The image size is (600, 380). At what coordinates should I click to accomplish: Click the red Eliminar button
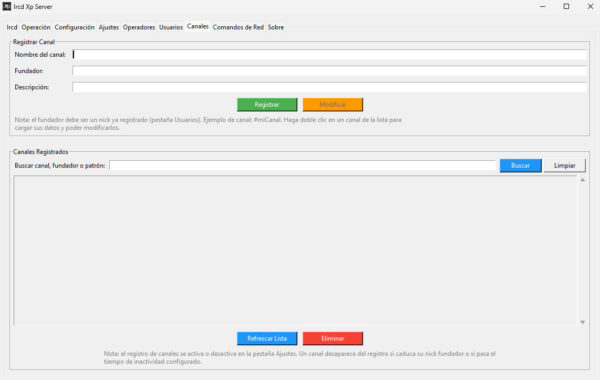click(333, 338)
